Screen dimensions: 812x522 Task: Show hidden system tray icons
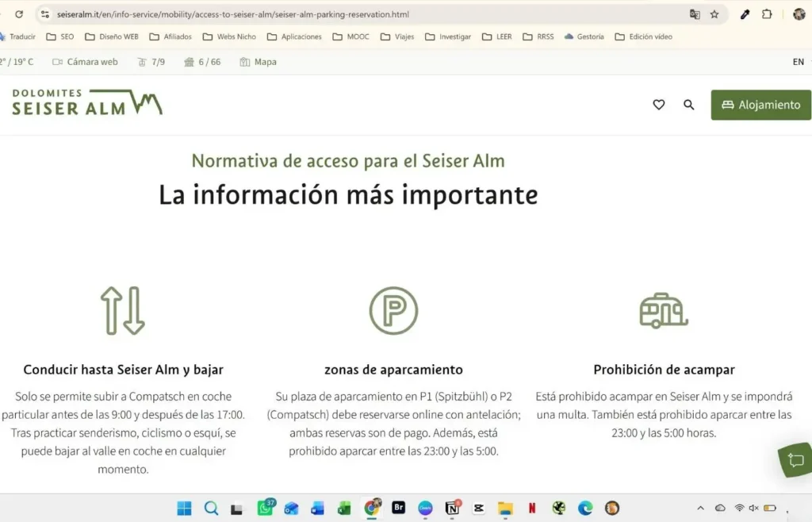[701, 508]
